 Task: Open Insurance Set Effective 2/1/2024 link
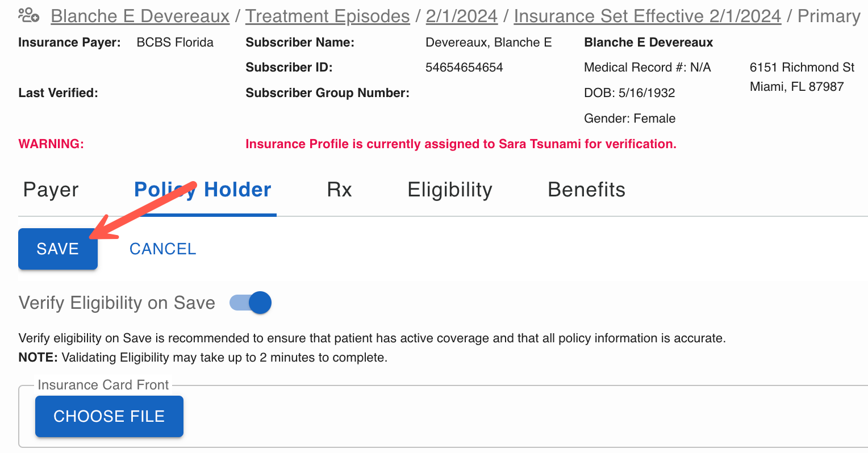648,16
